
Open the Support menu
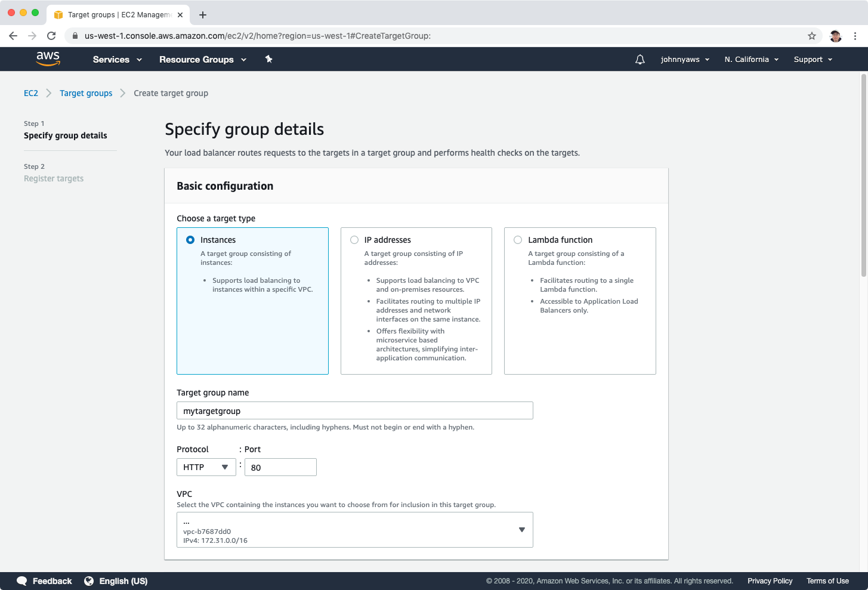[813, 60]
